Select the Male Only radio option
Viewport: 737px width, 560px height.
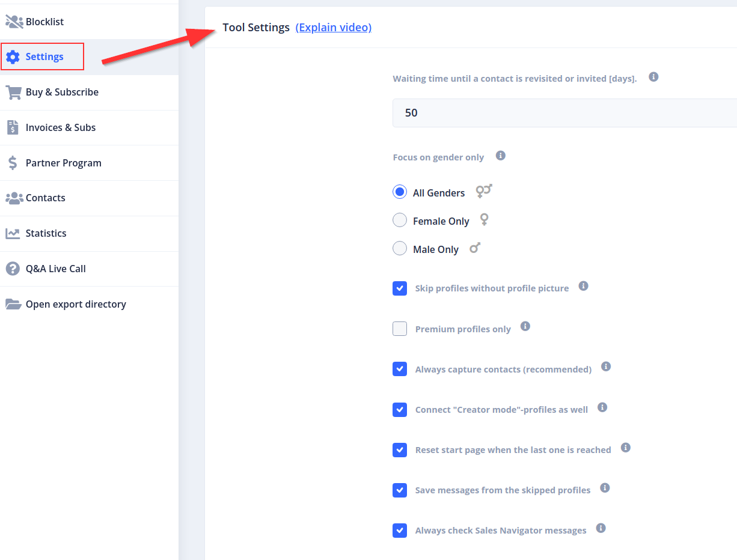[x=400, y=248]
